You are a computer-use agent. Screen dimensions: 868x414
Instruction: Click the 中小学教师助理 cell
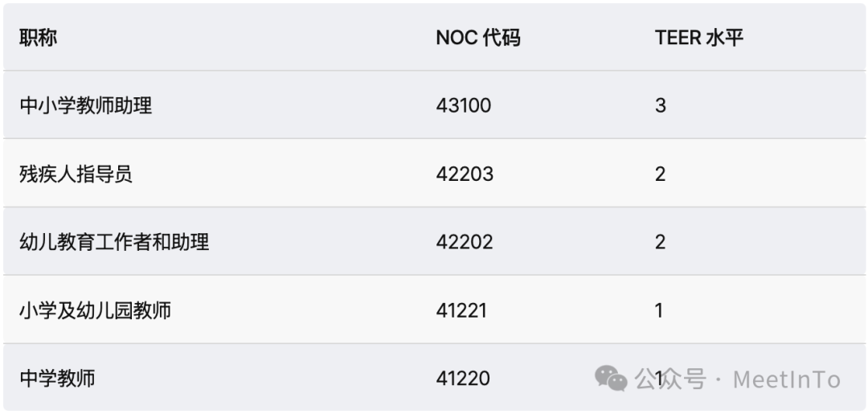click(x=86, y=105)
